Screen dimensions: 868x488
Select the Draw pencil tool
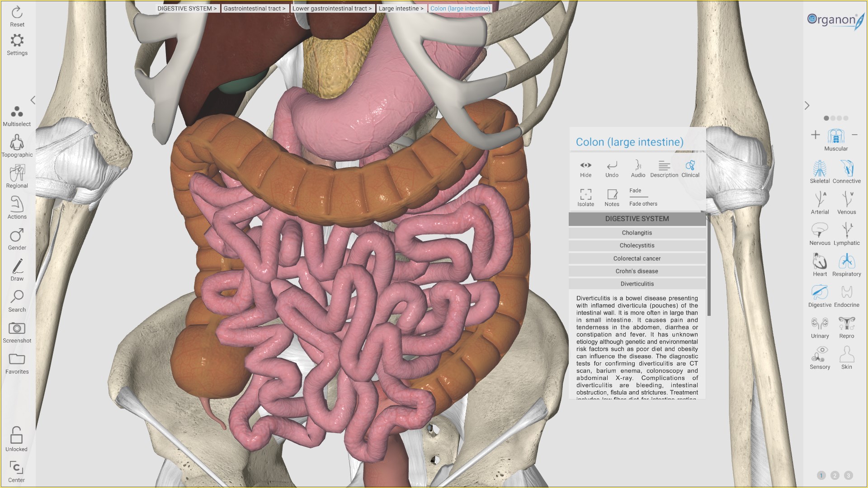point(17,267)
